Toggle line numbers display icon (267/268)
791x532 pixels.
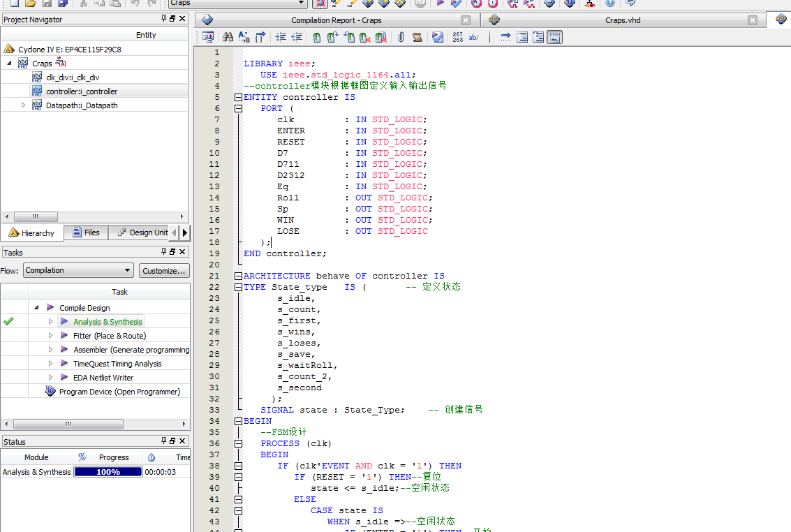click(x=457, y=38)
